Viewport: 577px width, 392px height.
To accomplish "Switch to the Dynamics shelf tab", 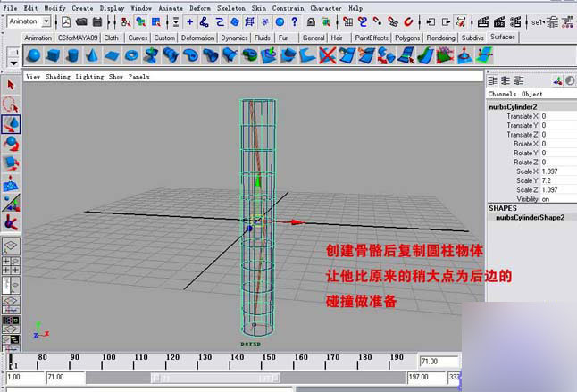I will pyautogui.click(x=234, y=38).
